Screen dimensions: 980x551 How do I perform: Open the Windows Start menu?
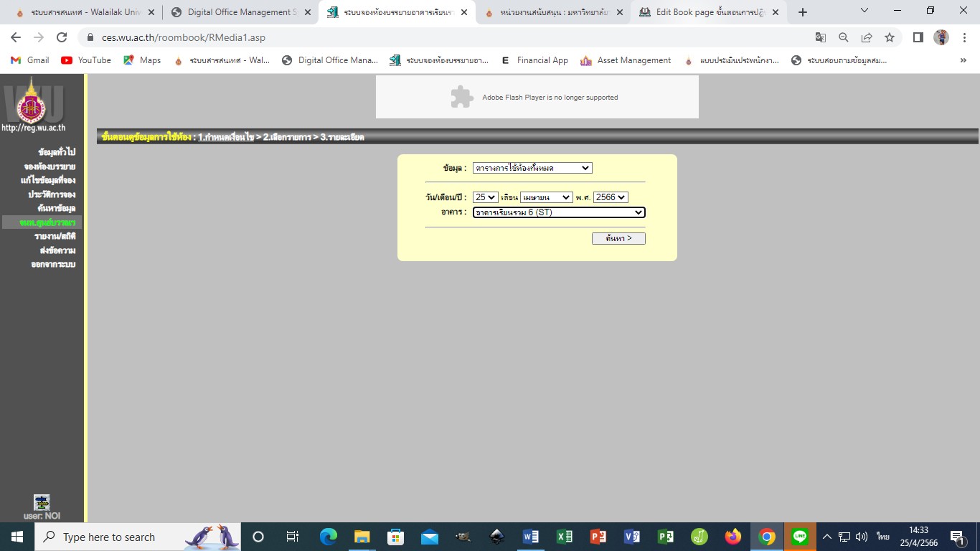17,537
